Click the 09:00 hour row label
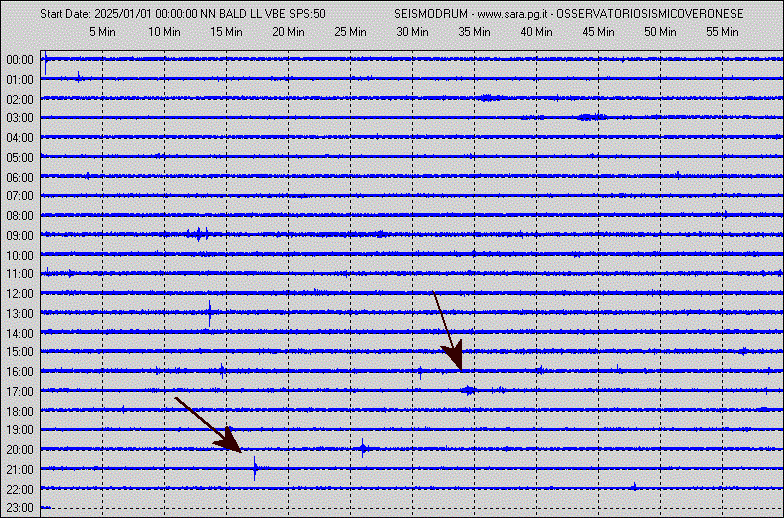This screenshot has width=784, height=518. [20, 236]
